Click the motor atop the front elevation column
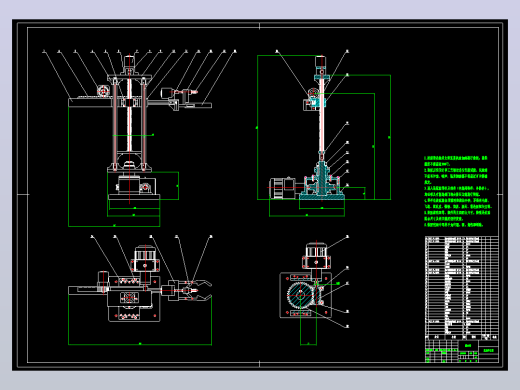This screenshot has height=390, width=520. (x=129, y=62)
